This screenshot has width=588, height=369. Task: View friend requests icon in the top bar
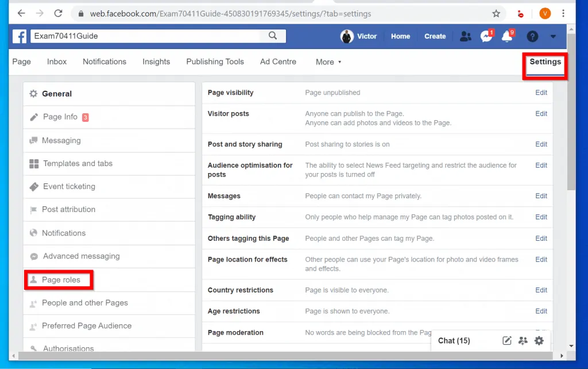(x=466, y=36)
